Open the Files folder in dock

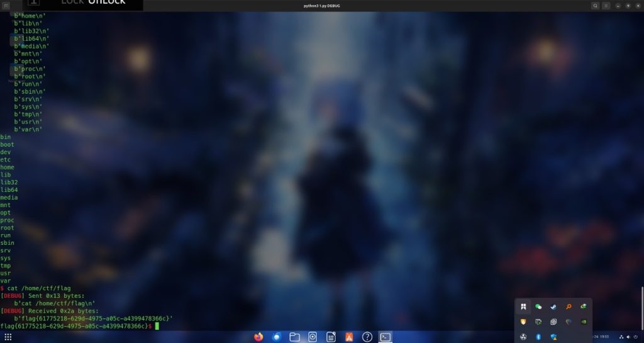(x=294, y=337)
